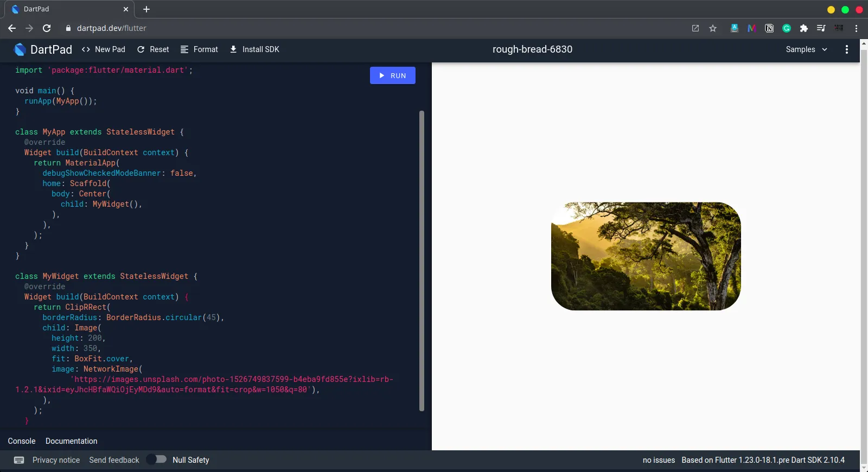Switch to the Documentation tab

(x=72, y=441)
